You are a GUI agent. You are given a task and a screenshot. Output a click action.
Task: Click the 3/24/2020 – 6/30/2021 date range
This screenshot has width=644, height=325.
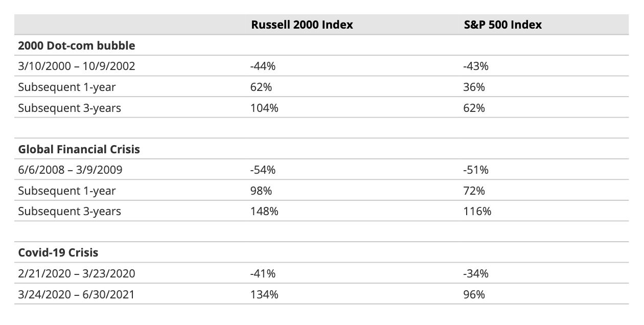[77, 294]
